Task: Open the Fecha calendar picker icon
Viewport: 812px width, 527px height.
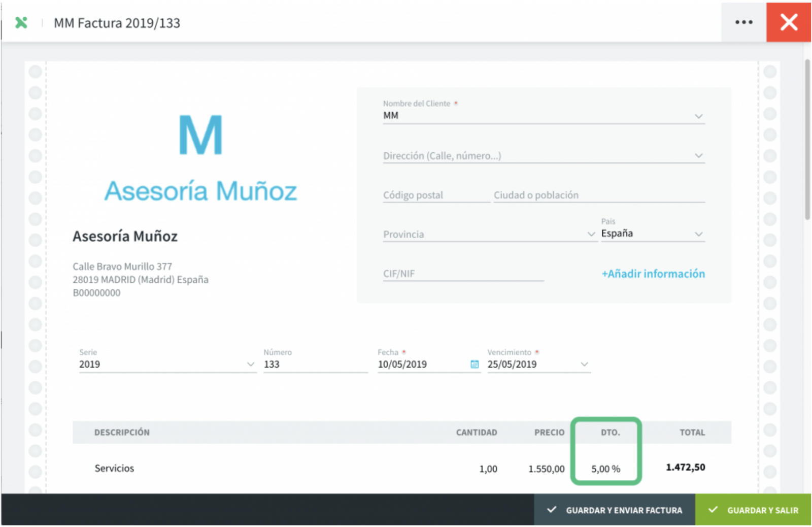Action: point(475,364)
